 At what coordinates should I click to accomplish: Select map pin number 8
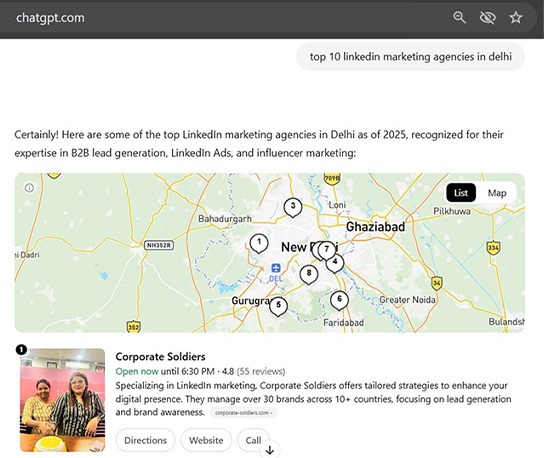pyautogui.click(x=309, y=274)
